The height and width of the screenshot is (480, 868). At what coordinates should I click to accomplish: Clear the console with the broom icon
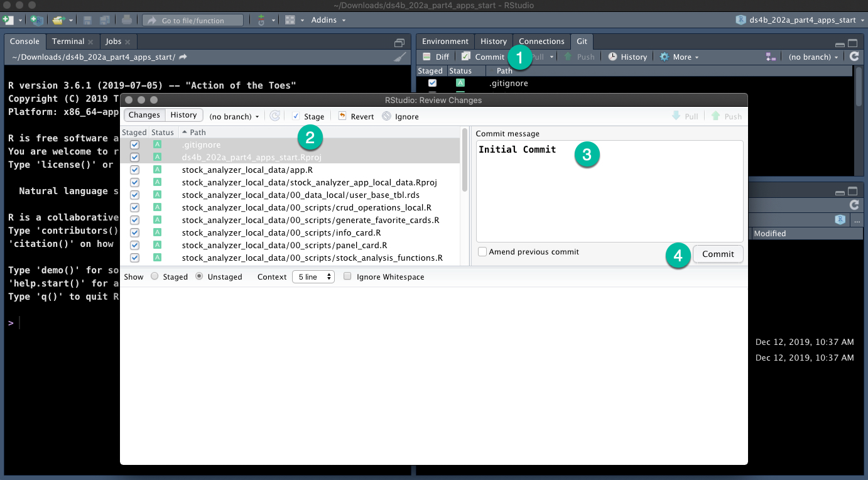[x=399, y=57]
